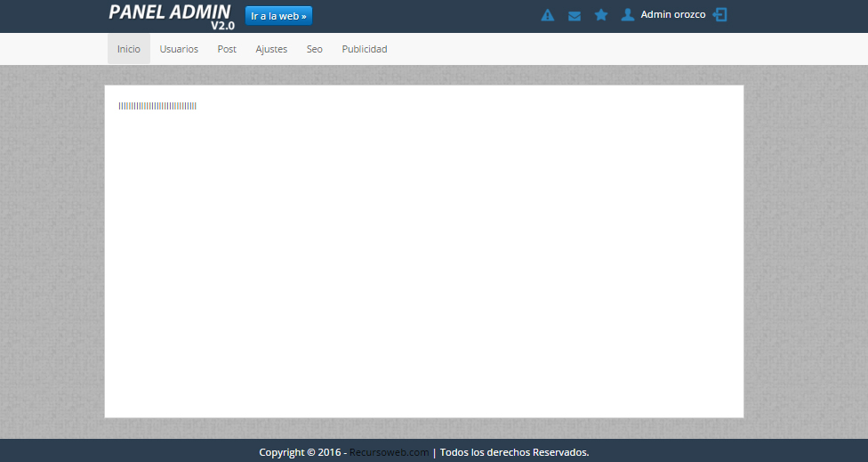Follow the Recursoweb.com footer link
Viewport: 868px width, 462px height.
389,452
